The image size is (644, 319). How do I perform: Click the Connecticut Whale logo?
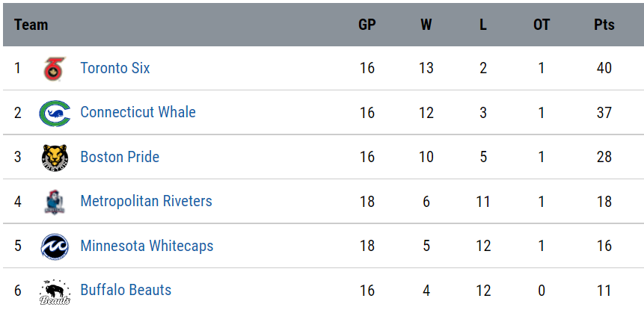tap(55, 113)
